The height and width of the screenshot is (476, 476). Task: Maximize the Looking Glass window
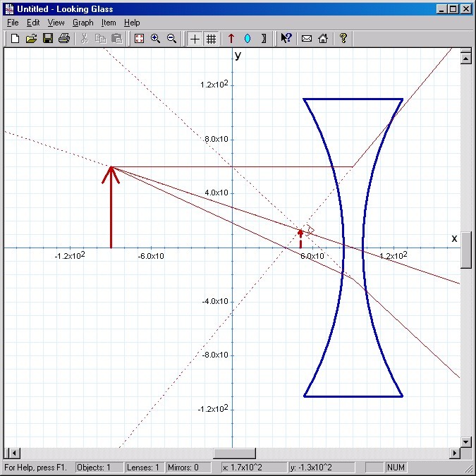click(453, 9)
